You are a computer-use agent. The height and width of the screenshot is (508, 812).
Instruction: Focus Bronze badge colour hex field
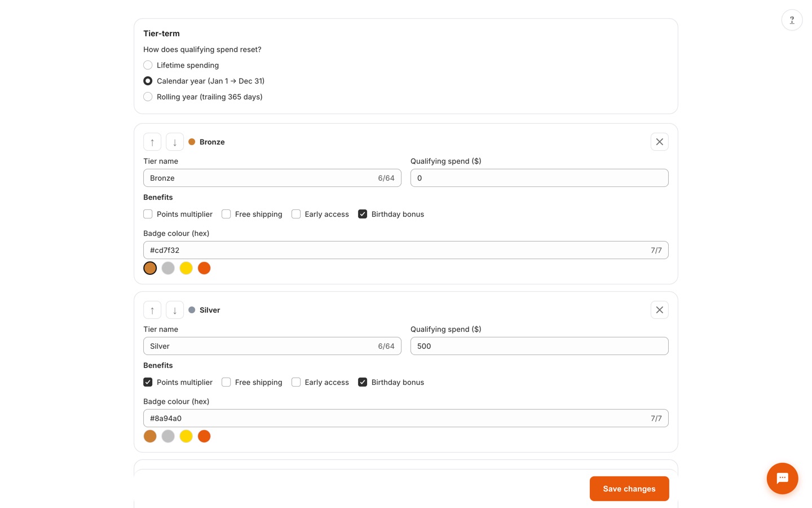pos(406,250)
